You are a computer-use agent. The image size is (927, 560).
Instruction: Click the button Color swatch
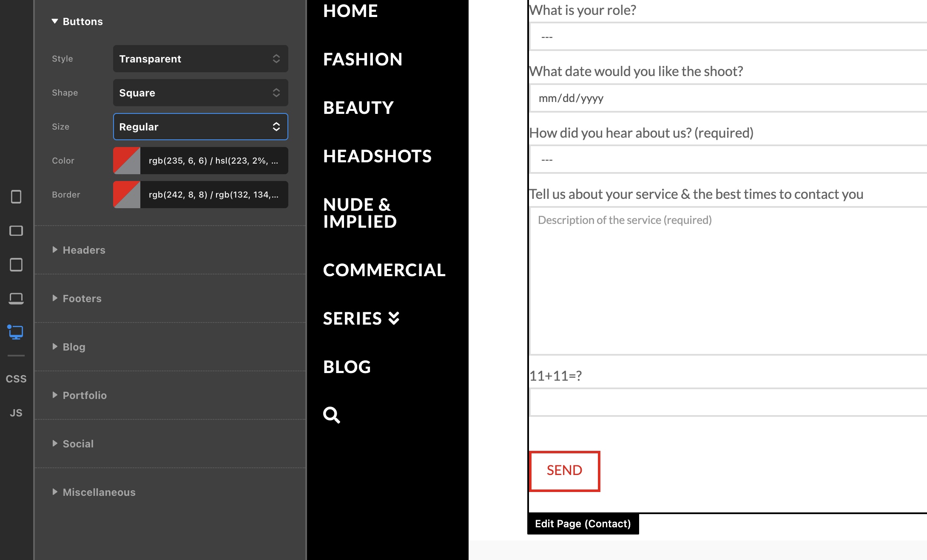coord(127,161)
